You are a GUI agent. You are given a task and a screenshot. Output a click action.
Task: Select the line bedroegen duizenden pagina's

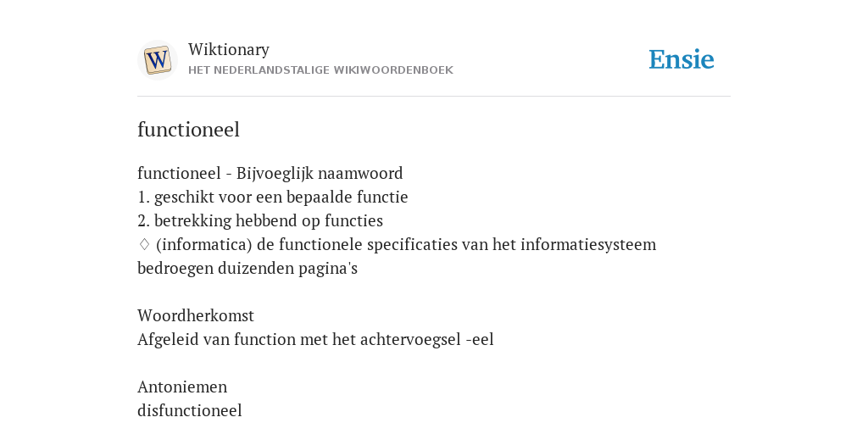click(248, 269)
